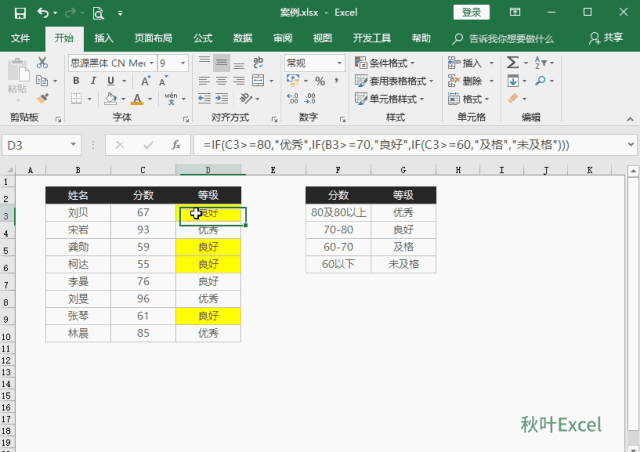Expand the formula bar

click(631, 145)
